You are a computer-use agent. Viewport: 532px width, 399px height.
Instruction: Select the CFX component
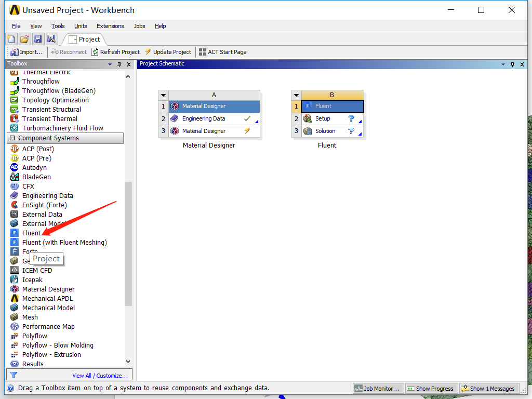click(28, 187)
